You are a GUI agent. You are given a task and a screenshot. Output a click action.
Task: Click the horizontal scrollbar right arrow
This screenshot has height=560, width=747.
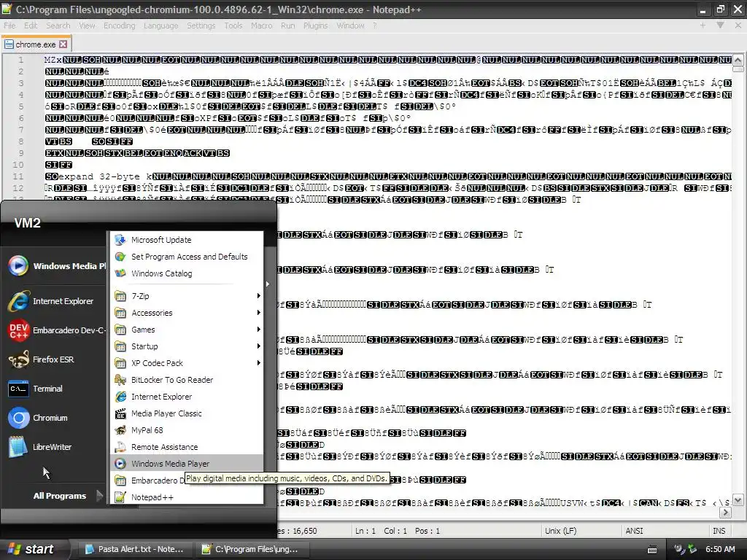coord(725,513)
